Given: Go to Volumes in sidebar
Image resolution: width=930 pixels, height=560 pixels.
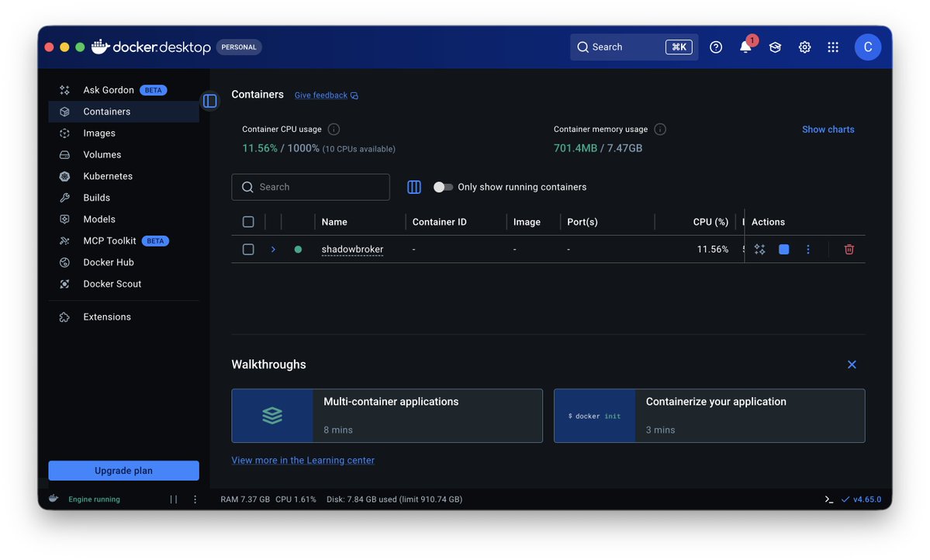Looking at the screenshot, I should point(123,154).
